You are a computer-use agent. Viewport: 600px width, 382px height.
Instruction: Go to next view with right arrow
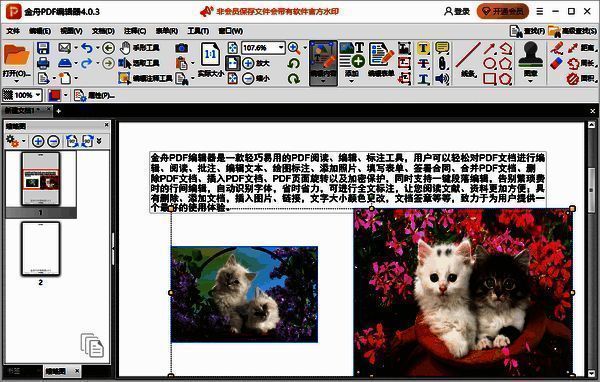tap(109, 63)
